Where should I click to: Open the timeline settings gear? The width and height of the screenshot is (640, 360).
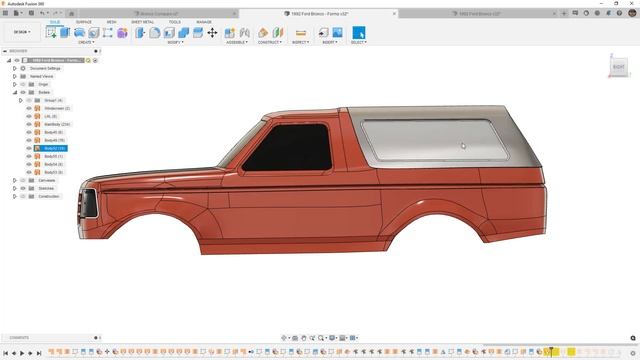pos(633,353)
